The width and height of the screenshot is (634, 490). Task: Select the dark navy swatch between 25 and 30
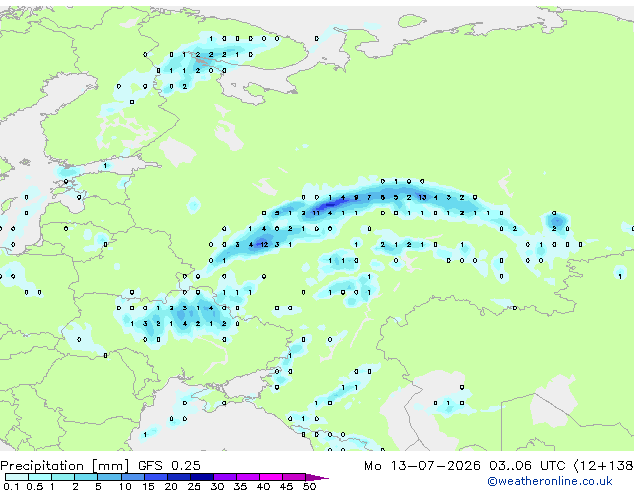pos(202,477)
